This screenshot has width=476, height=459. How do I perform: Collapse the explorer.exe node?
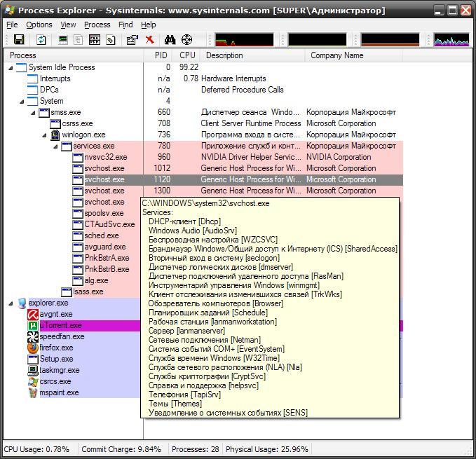11,303
